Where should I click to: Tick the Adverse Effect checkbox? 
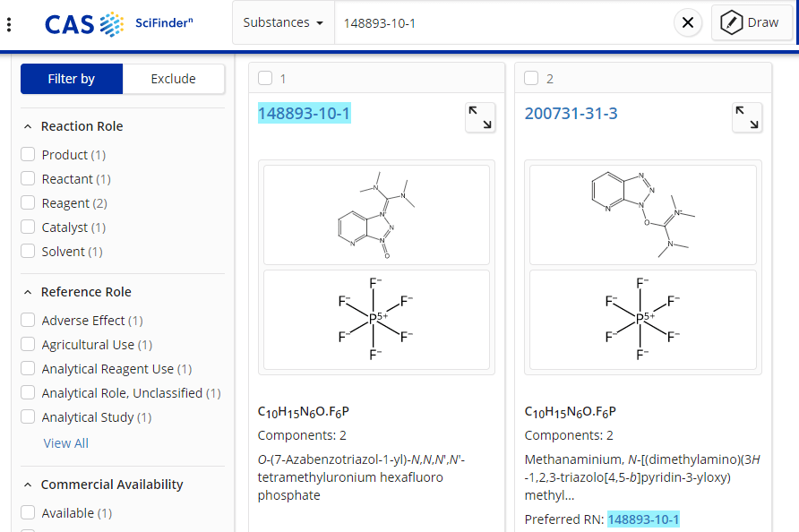(x=28, y=321)
